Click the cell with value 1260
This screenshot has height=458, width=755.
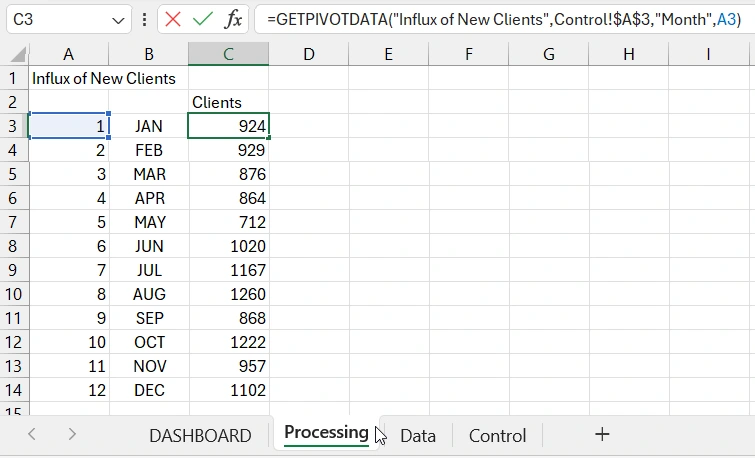click(229, 294)
